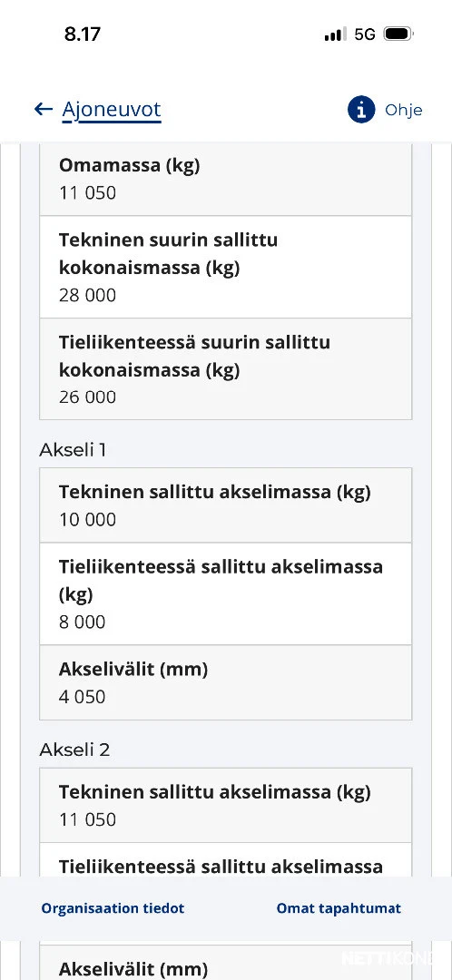Tap the Akseli 2 section heading
The height and width of the screenshot is (980, 452).
[x=74, y=750]
